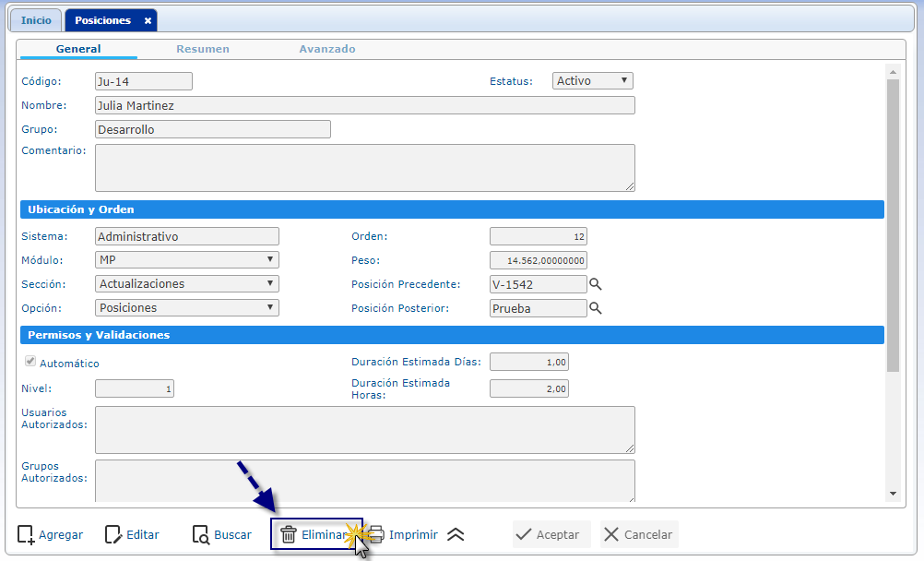Close the Posiciones tab with the x
Viewport: 924px width, 561px height.
point(148,20)
